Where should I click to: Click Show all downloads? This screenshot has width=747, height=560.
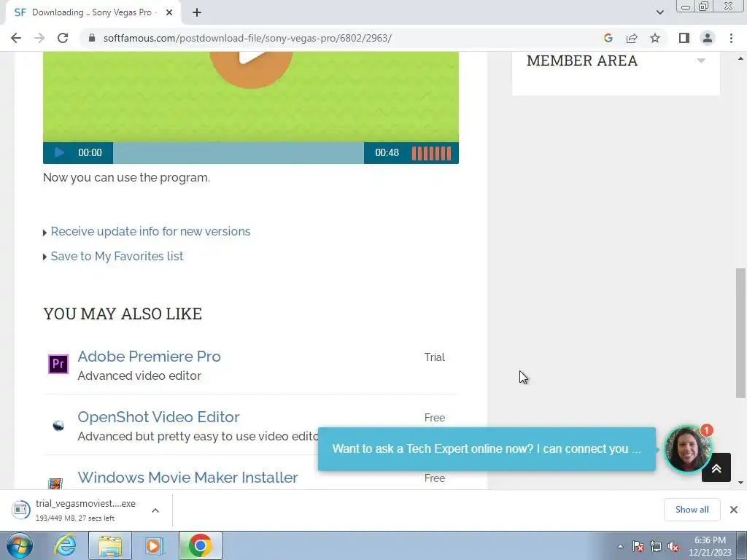click(692, 510)
